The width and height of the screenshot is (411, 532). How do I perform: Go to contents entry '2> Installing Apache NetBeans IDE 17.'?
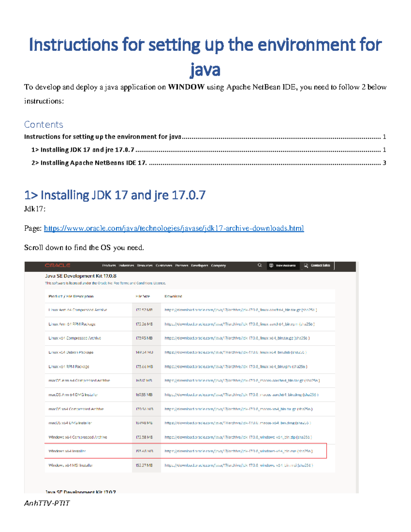[209, 163]
